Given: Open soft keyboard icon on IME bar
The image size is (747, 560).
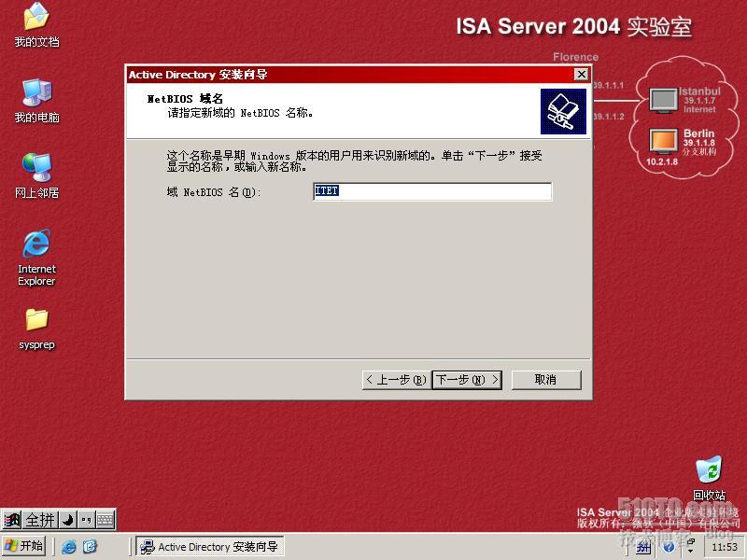Looking at the screenshot, I should coord(106,520).
